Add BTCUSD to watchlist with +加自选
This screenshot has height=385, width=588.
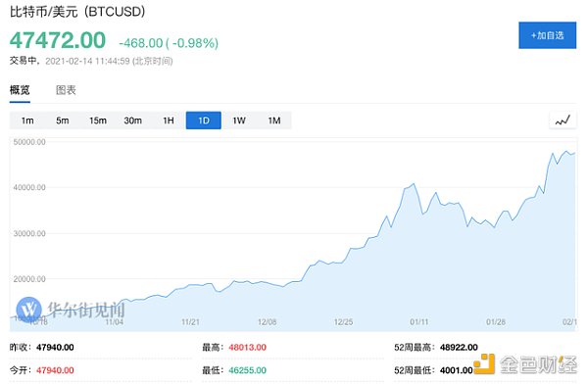point(547,35)
